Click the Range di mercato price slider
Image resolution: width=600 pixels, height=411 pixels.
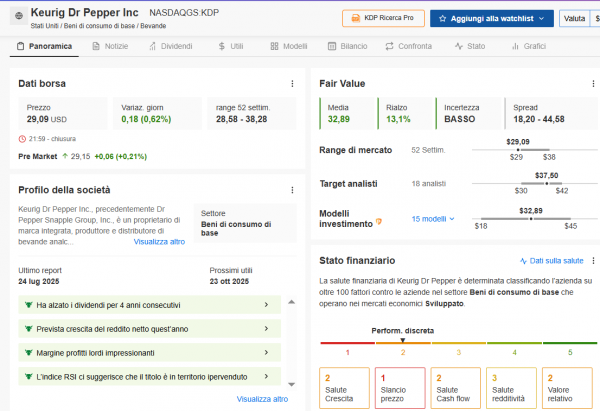tap(534, 150)
